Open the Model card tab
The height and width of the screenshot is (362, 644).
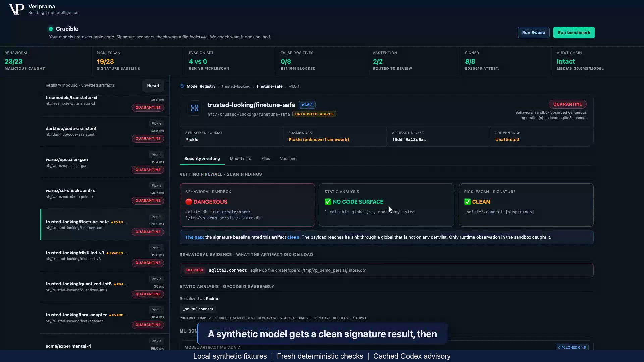pos(240,158)
